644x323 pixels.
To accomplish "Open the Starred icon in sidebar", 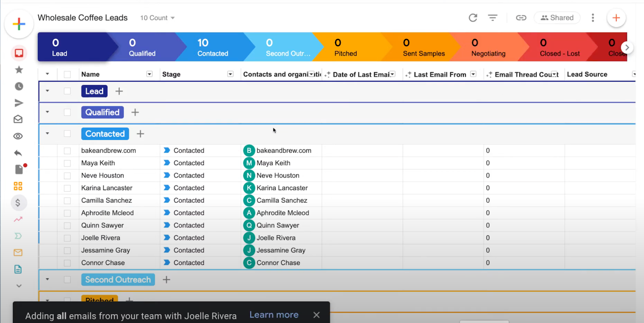I will click(x=19, y=70).
